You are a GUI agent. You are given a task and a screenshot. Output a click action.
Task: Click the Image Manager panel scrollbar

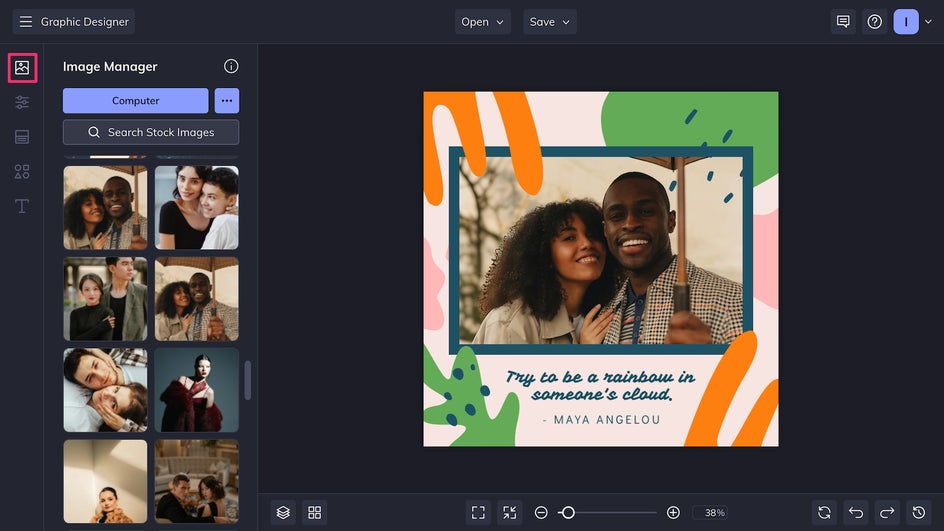point(247,380)
